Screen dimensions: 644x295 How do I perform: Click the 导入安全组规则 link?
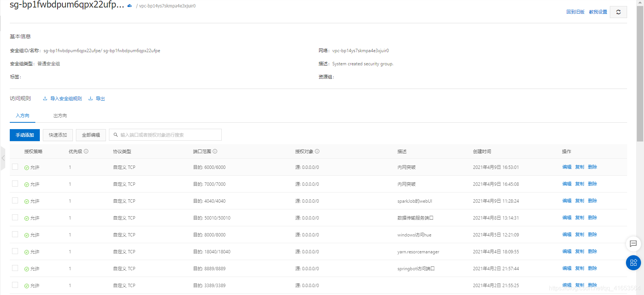[66, 99]
